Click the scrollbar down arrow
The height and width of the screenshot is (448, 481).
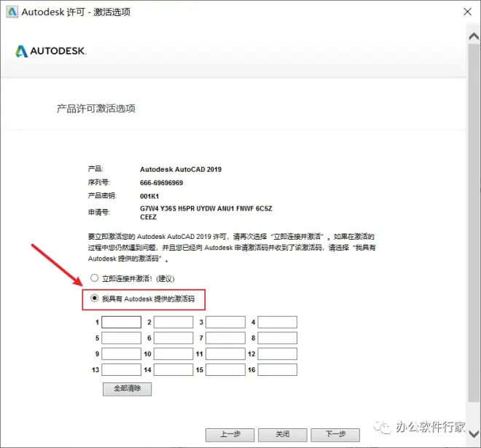[x=474, y=434]
